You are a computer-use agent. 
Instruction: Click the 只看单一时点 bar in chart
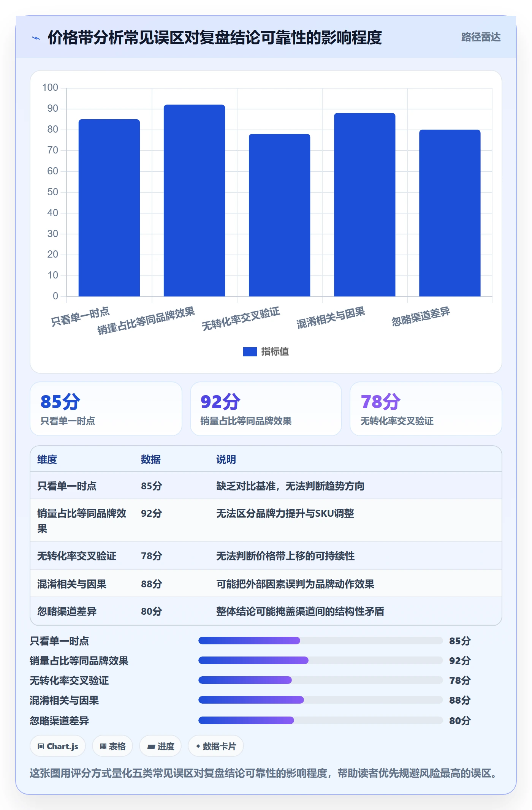109,208
